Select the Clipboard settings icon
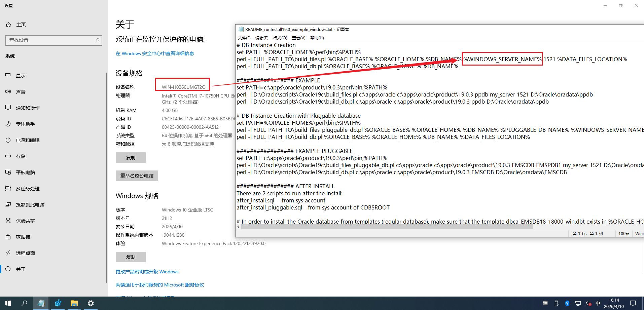 click(x=8, y=237)
